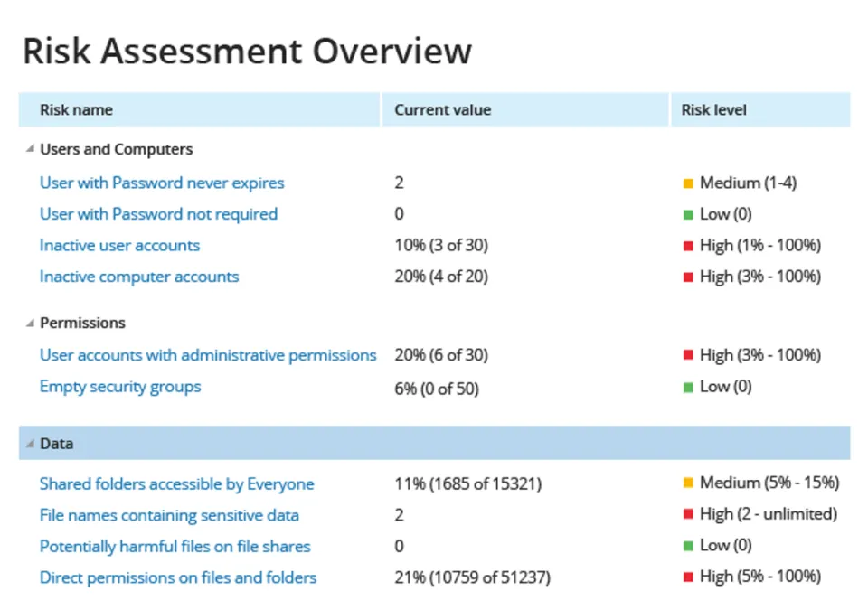
Task: Sort by the Risk level column header
Action: pyautogui.click(x=714, y=110)
